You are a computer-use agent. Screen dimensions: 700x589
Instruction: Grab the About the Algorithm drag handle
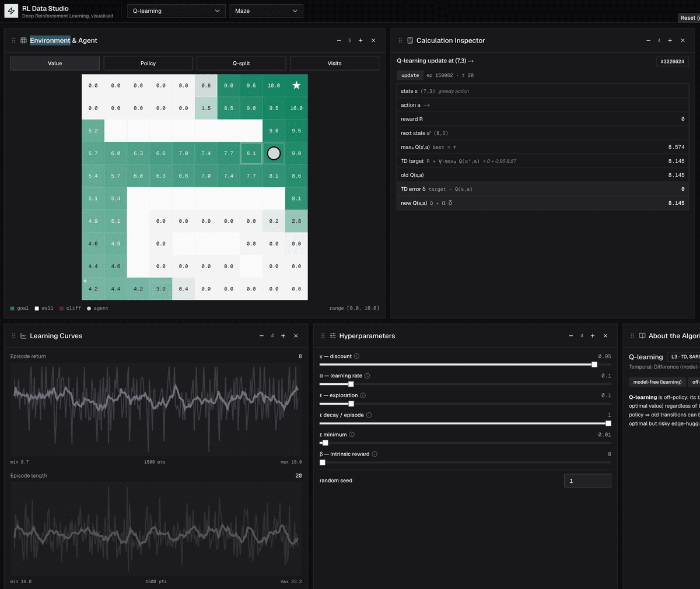[x=632, y=336]
